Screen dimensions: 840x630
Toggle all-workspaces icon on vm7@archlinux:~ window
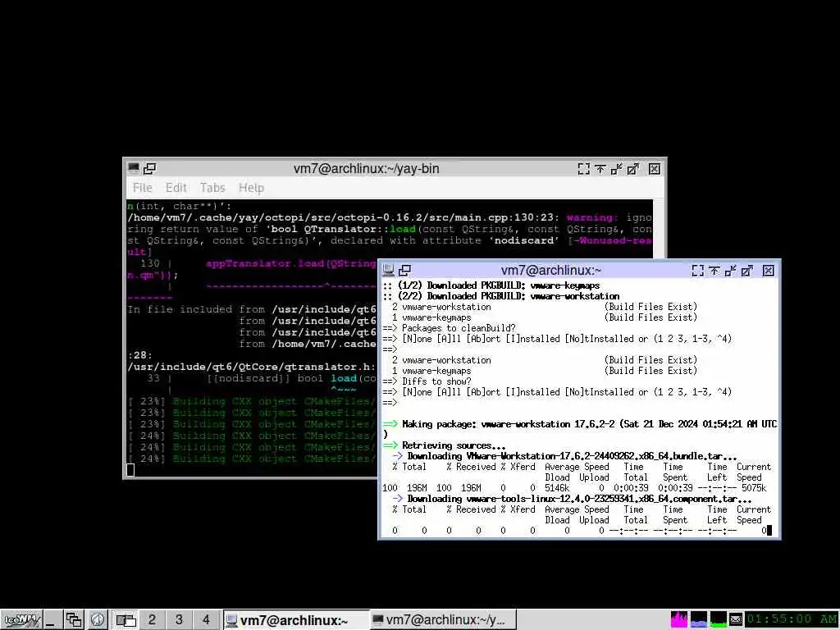(405, 270)
